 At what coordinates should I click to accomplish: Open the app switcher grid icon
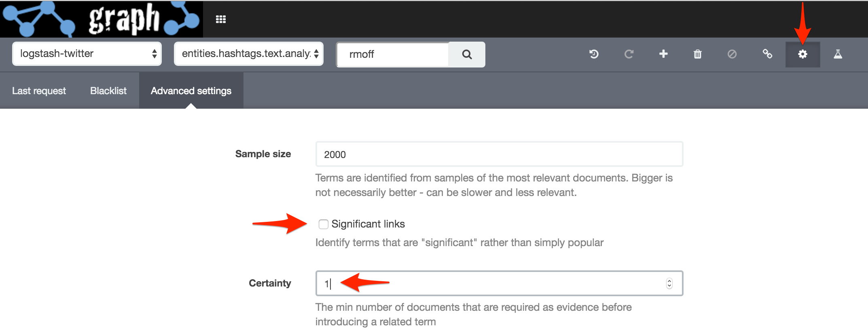[221, 19]
